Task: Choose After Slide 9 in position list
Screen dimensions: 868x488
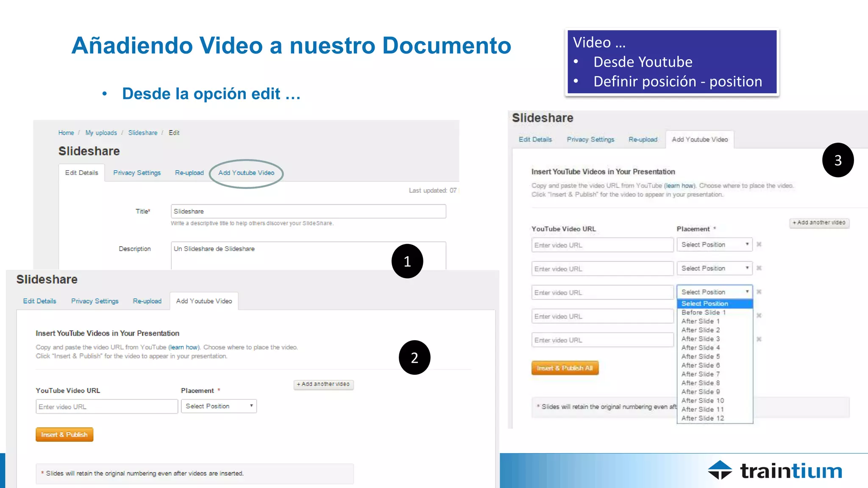Action: 715,392
